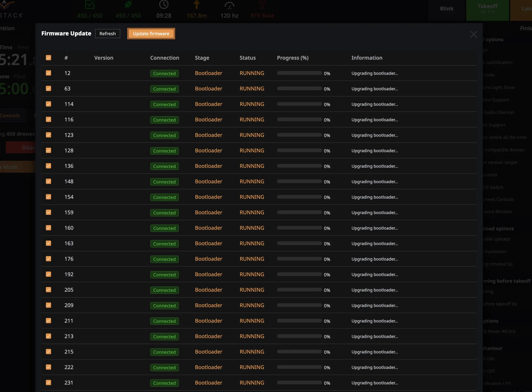Click the Information column header
This screenshot has height=392, width=532.
pyautogui.click(x=367, y=58)
